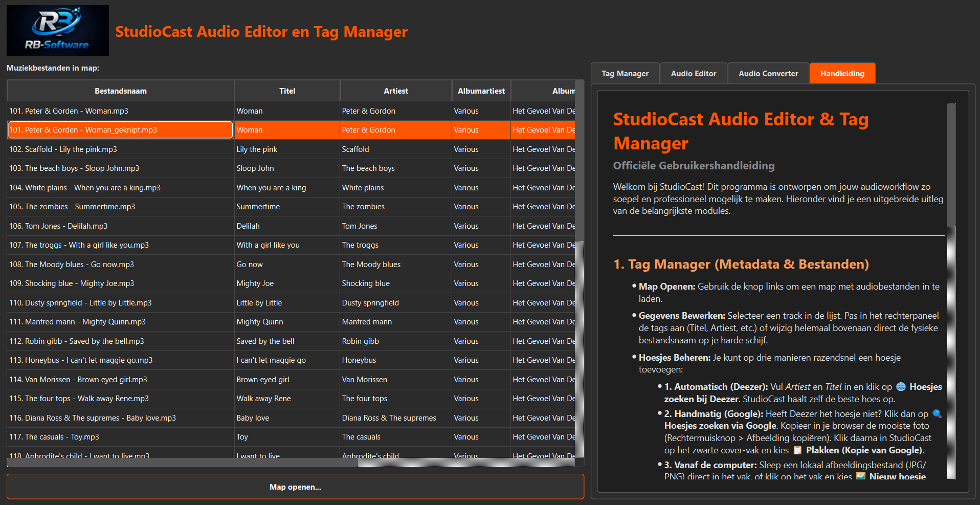Image resolution: width=980 pixels, height=505 pixels.
Task: Sort by the Bestandsnaam column header
Action: [x=121, y=91]
